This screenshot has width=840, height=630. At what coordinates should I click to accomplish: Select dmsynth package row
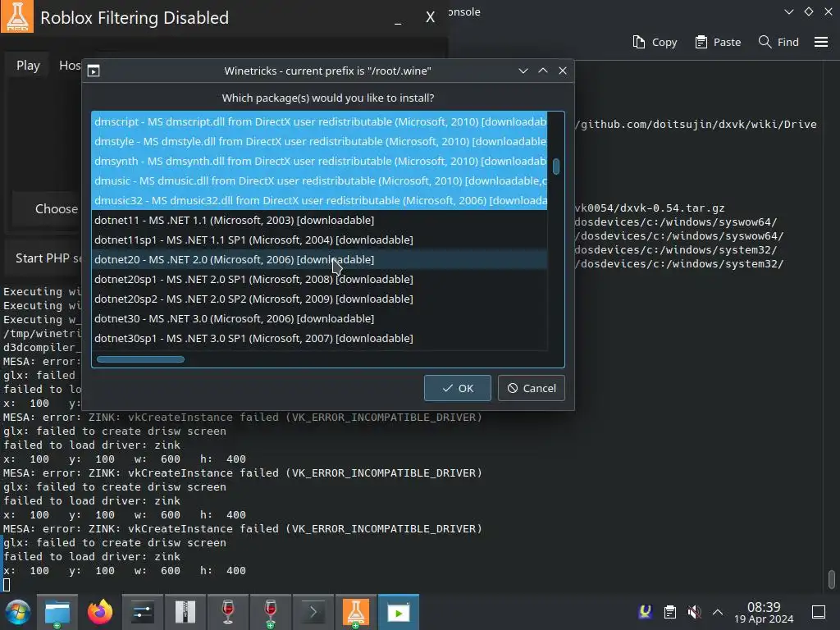tap(320, 162)
